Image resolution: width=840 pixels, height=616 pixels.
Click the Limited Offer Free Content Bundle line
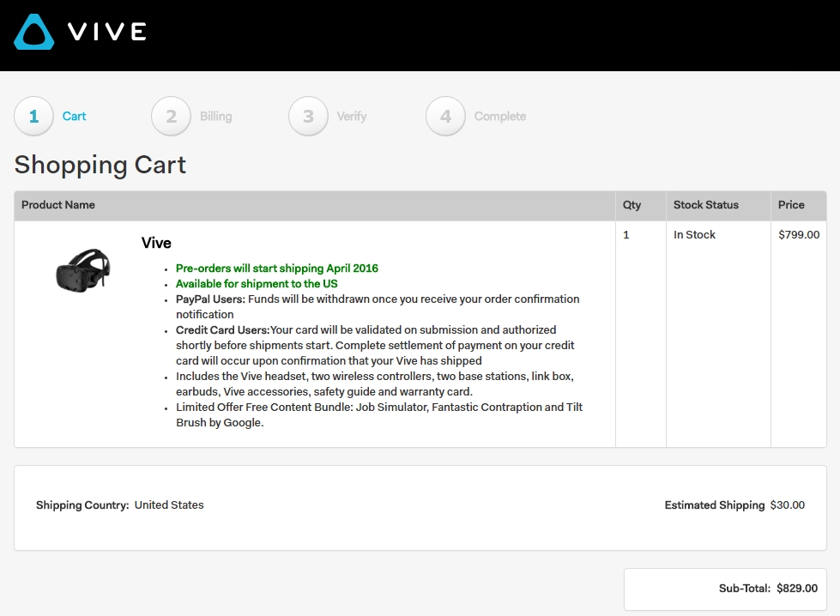coord(379,414)
